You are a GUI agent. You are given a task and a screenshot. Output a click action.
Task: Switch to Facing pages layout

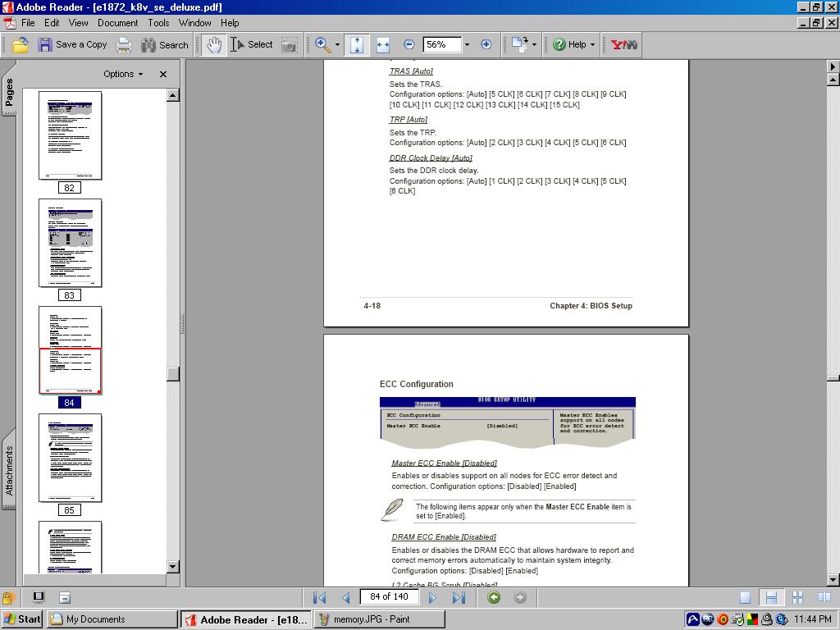click(x=824, y=597)
